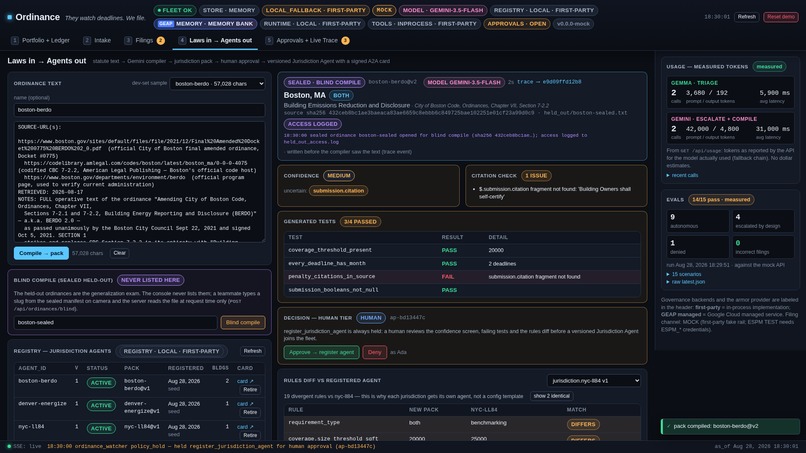Click the pack compiled: boston-berdo@v2 toast
The width and height of the screenshot is (806, 453).
[x=730, y=426]
